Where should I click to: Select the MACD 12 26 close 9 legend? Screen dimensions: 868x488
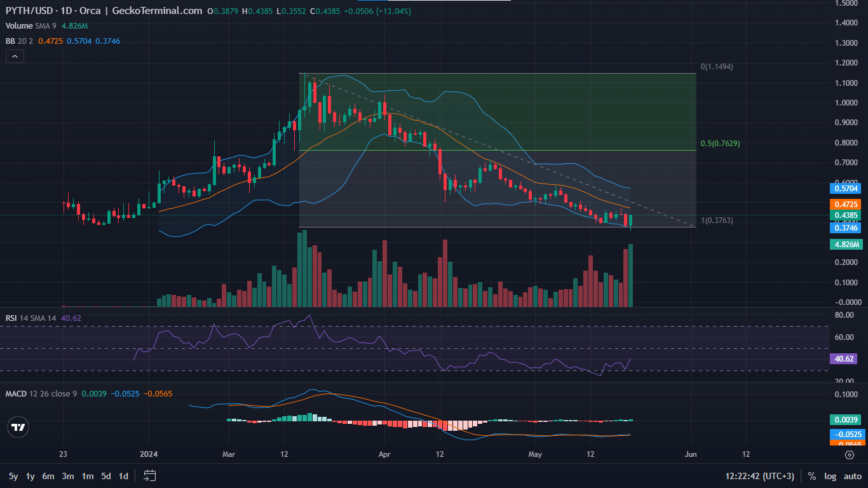click(x=41, y=394)
